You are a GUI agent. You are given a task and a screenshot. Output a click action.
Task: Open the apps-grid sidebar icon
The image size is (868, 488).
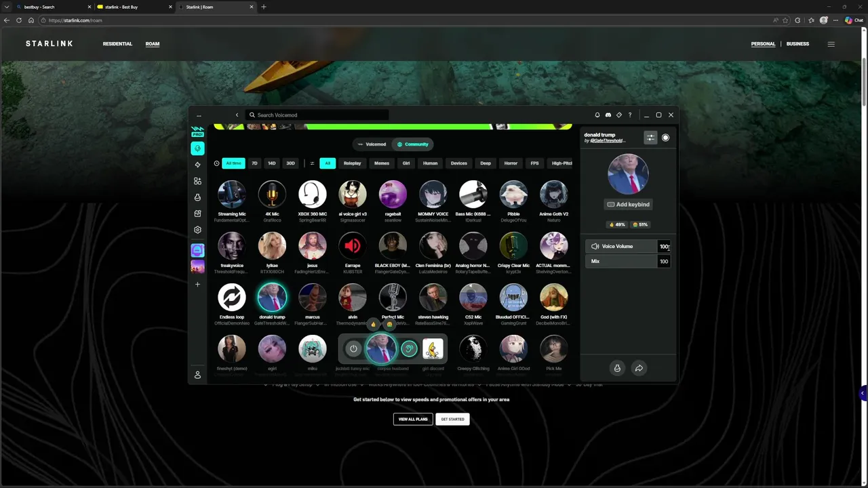coord(197,181)
